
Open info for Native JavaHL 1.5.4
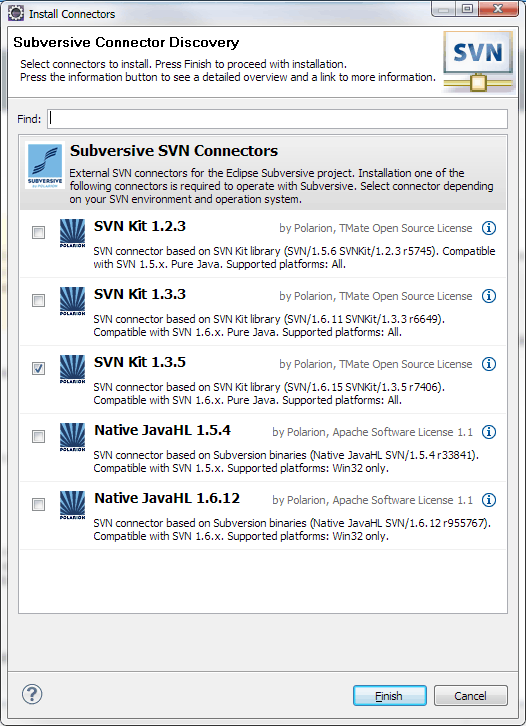tap(488, 432)
